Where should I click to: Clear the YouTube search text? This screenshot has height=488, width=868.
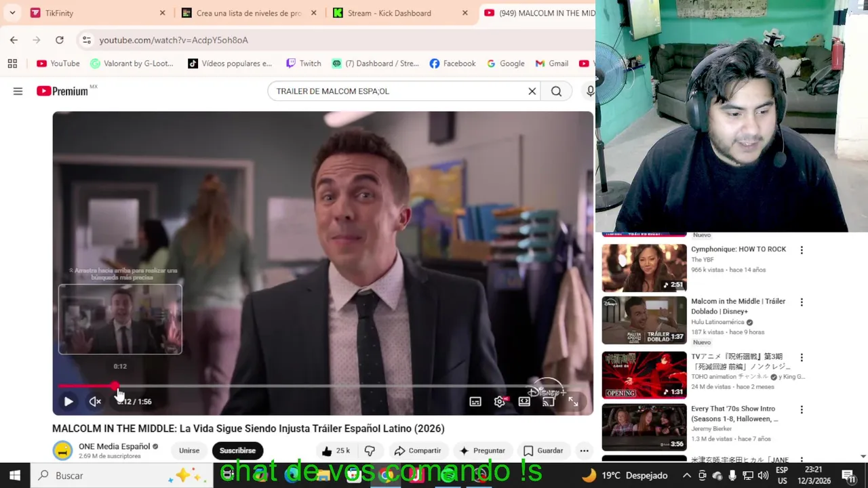[532, 91]
